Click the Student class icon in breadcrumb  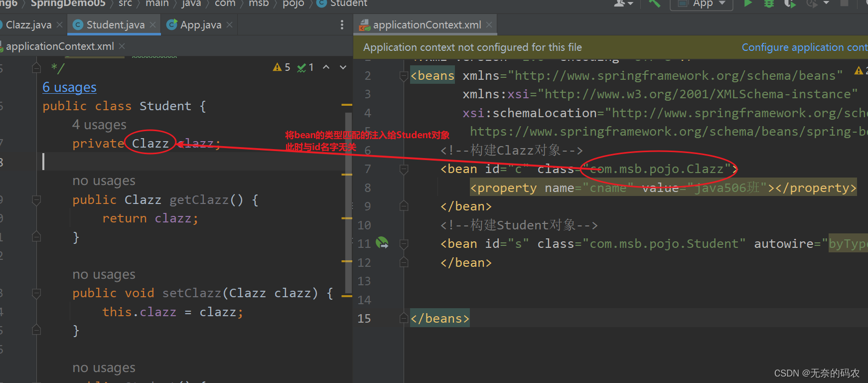(322, 3)
